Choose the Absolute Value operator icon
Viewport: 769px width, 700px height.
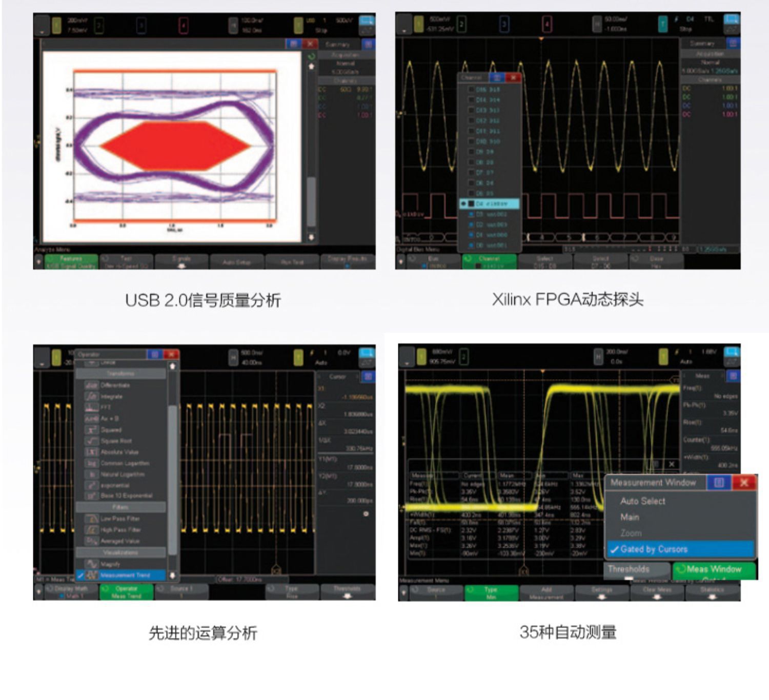point(91,452)
